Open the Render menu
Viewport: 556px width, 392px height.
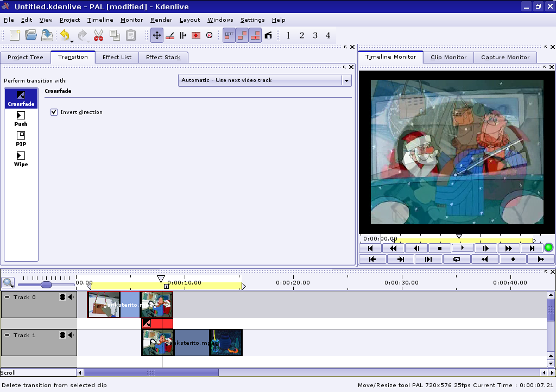click(161, 20)
